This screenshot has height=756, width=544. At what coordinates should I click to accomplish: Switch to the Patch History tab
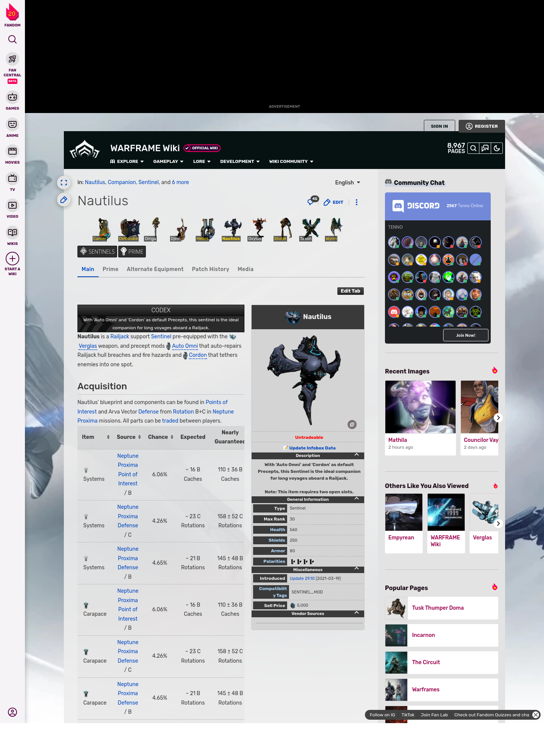[x=210, y=269]
